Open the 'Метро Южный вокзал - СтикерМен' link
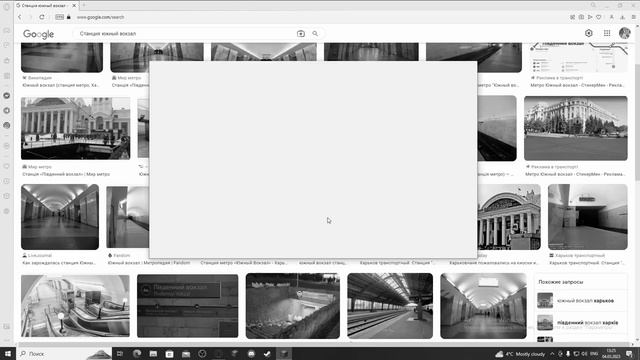Image resolution: width=640 pixels, height=360 pixels. click(577, 85)
